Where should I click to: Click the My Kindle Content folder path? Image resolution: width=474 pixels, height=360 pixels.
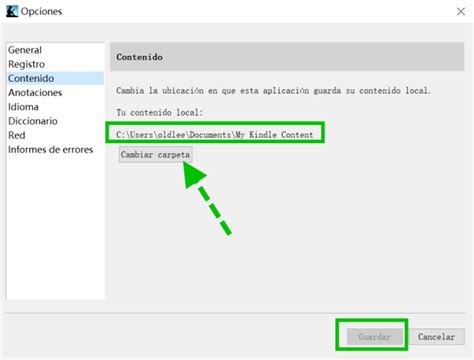click(x=215, y=135)
